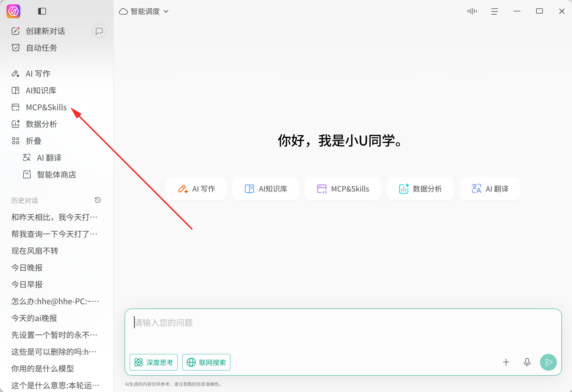
Task: Click the voice waveform icon in title bar
Action: (472, 11)
